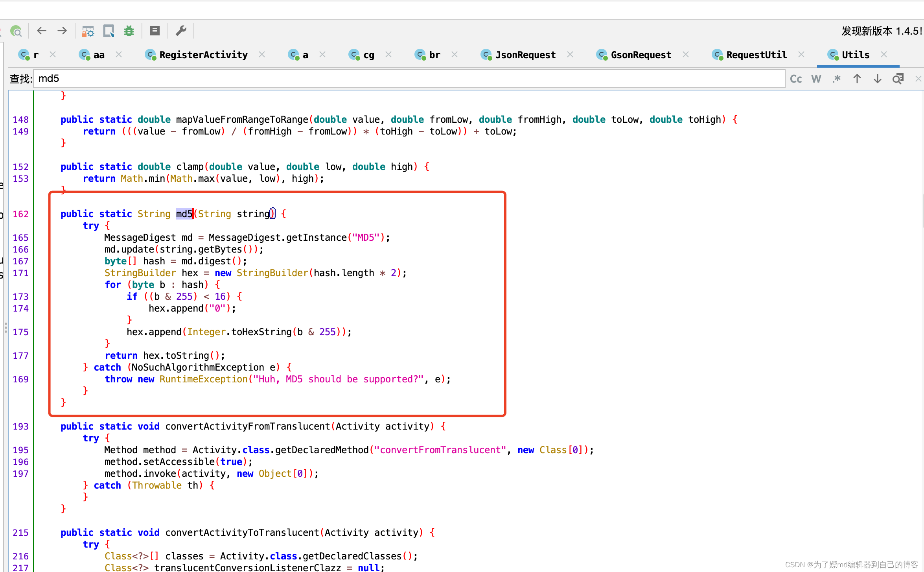
Task: Close the RequestUtil tab
Action: [x=801, y=54]
